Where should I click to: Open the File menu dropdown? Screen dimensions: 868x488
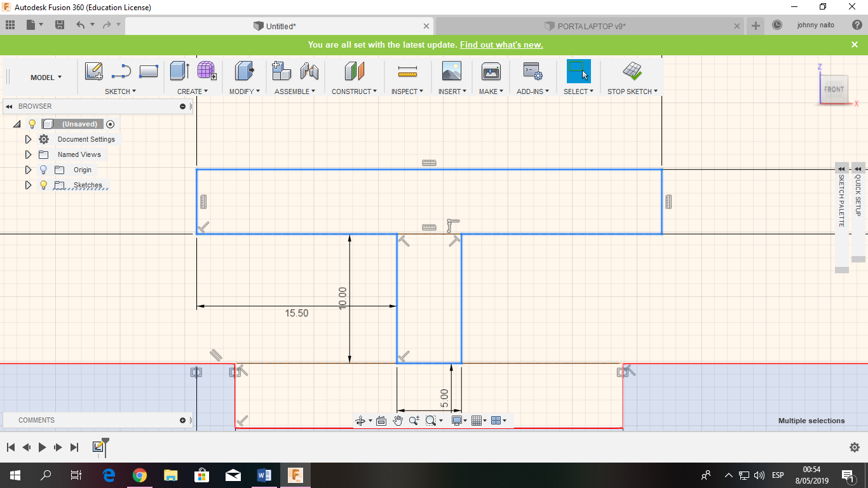35,25
